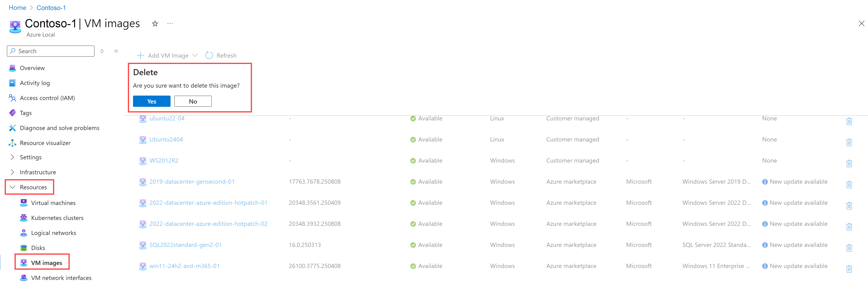This screenshot has height=283, width=868.
Task: Expand the Settings section
Action: 12,157
